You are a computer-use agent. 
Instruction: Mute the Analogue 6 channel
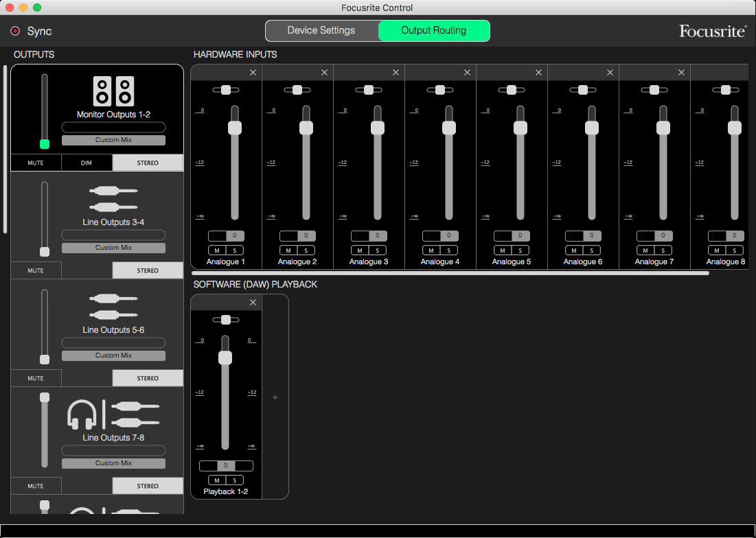coord(574,250)
